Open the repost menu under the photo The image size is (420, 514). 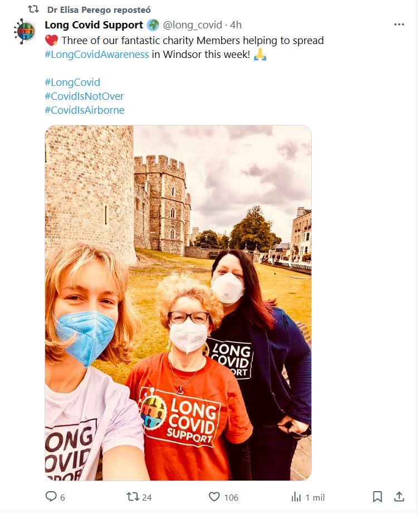pyautogui.click(x=133, y=497)
